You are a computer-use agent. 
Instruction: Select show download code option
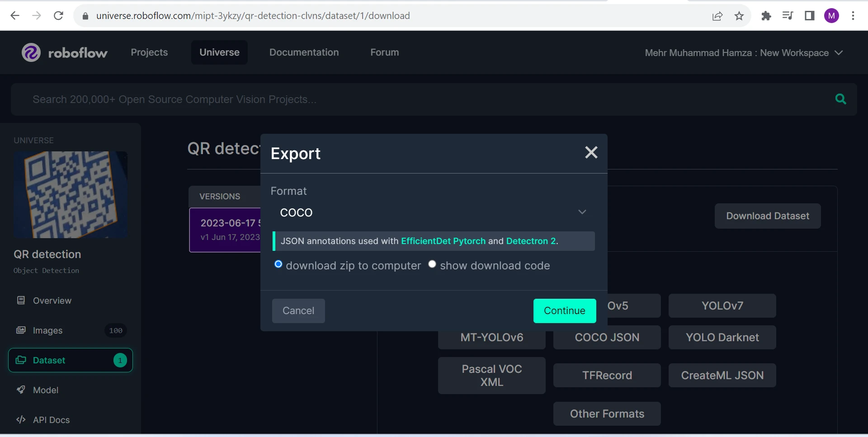(x=432, y=264)
